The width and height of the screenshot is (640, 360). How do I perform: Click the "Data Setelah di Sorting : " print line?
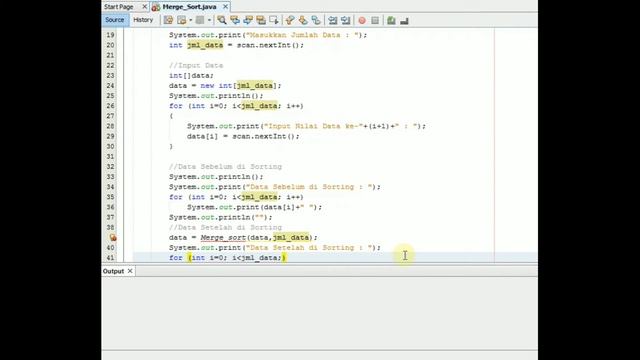(x=275, y=248)
